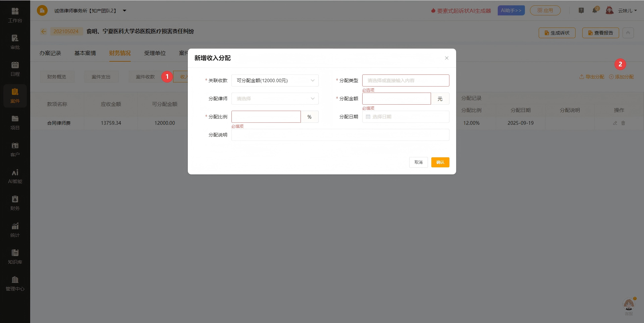644x323 pixels.
Task: Switch to the 基本案情 tab
Action: 85,53
